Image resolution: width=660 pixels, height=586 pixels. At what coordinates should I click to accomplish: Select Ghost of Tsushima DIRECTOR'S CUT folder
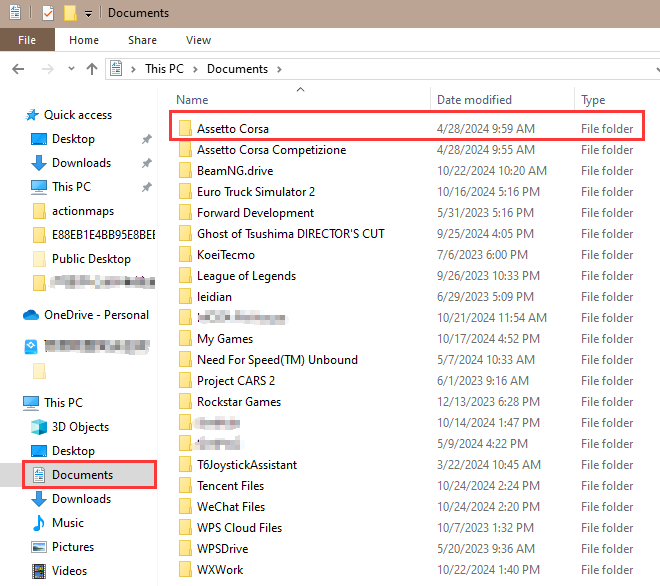point(290,234)
